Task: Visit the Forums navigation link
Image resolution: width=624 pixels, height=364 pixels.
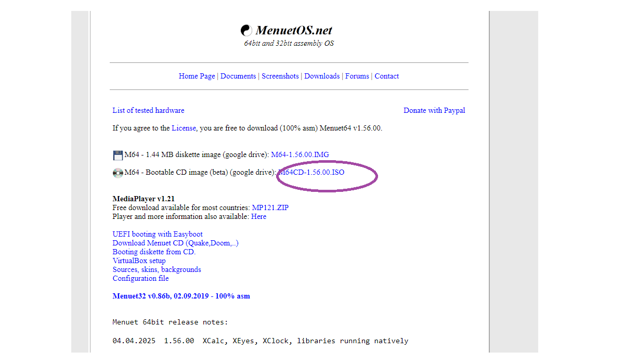Action: pos(357,76)
